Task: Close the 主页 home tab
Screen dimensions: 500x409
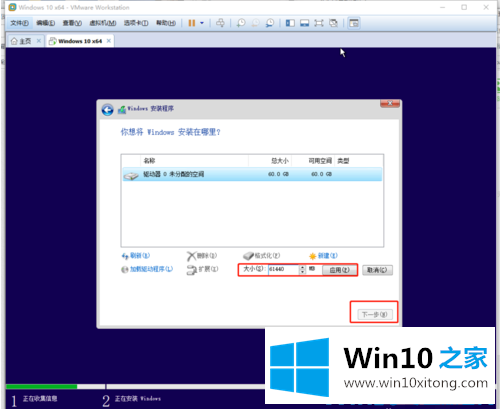Action: pos(39,41)
